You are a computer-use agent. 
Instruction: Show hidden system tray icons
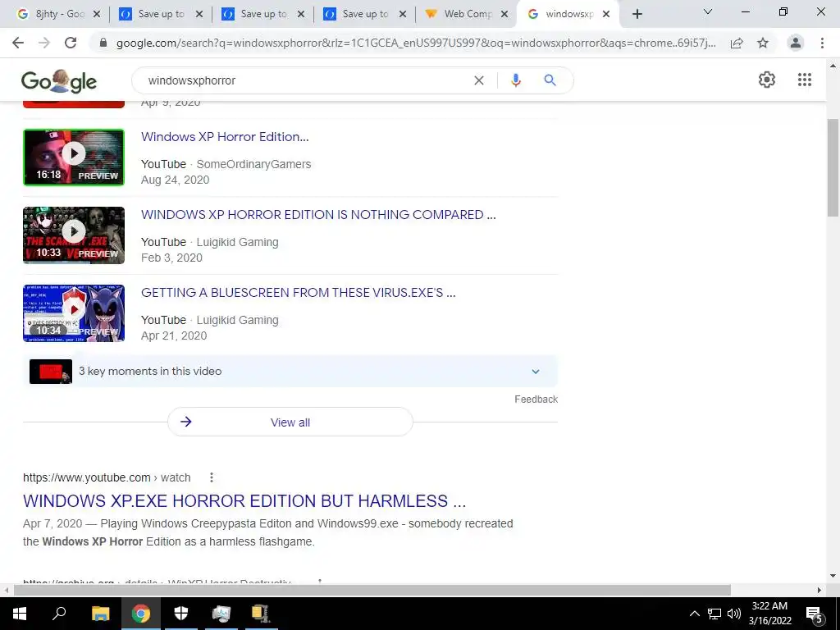[694, 614]
